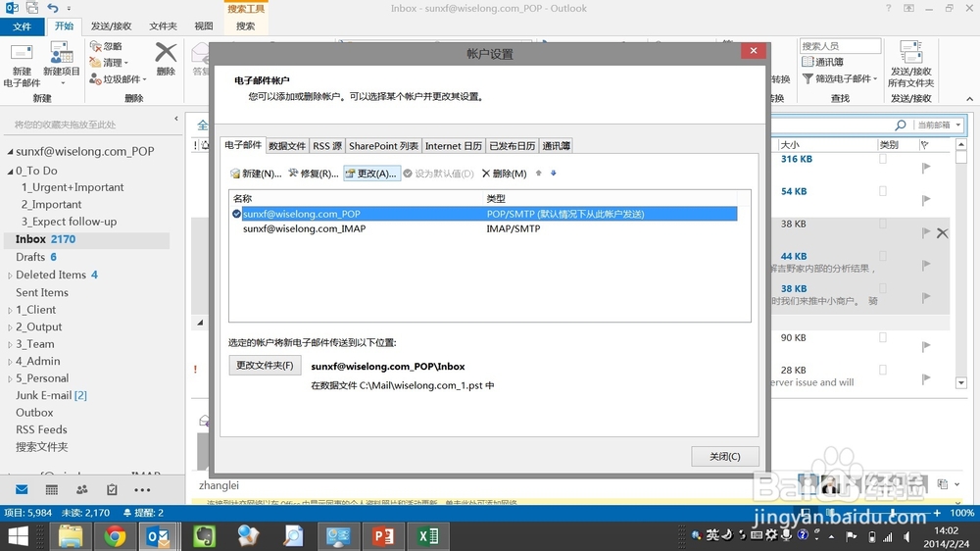The height and width of the screenshot is (551, 980).
Task: Expand the 3_Team folder
Action: pyautogui.click(x=10, y=344)
